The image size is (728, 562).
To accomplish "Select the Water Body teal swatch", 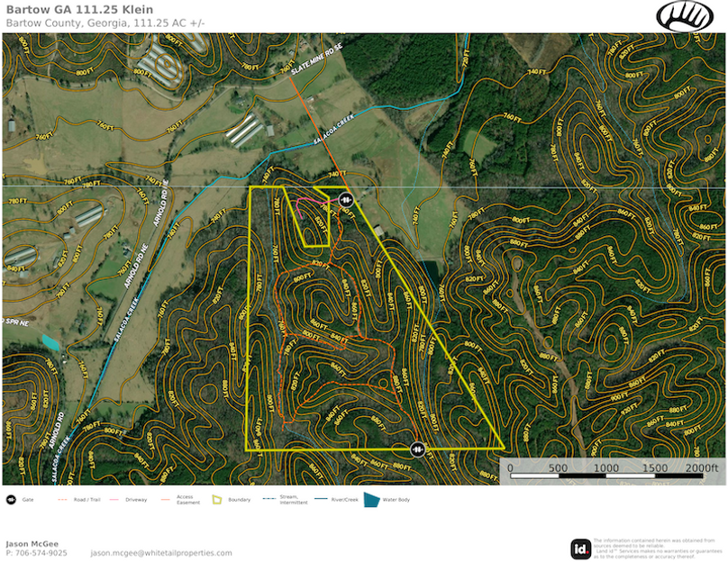I will tap(371, 498).
